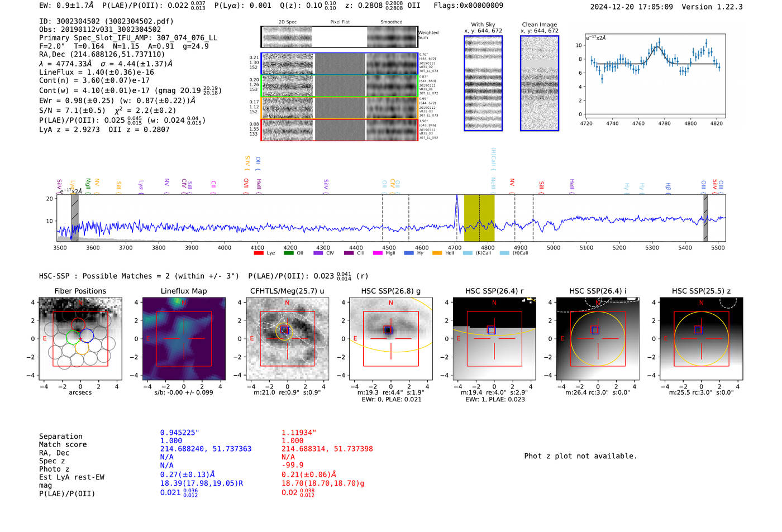Click the Lyα red legend swatch

259,253
